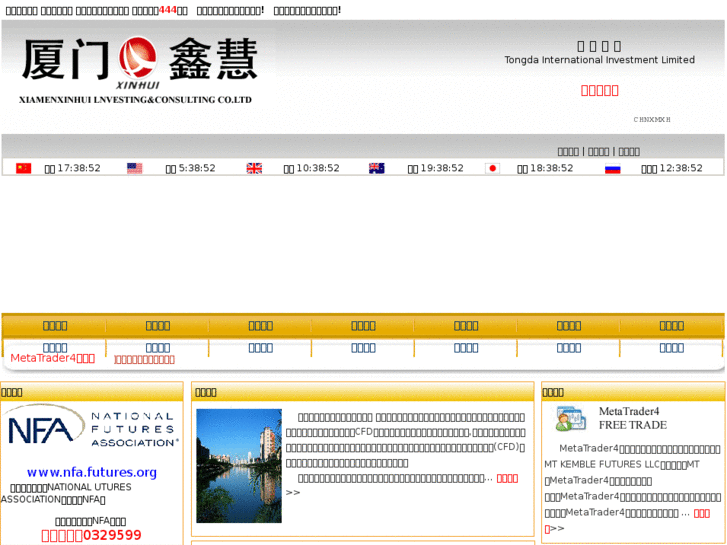
Task: Open the www.nfa.futures.org link
Action: click(x=92, y=472)
